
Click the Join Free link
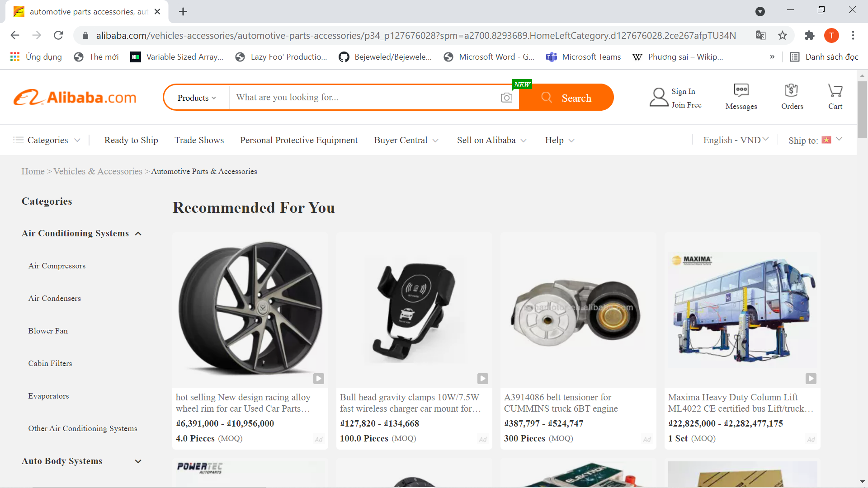(x=686, y=105)
